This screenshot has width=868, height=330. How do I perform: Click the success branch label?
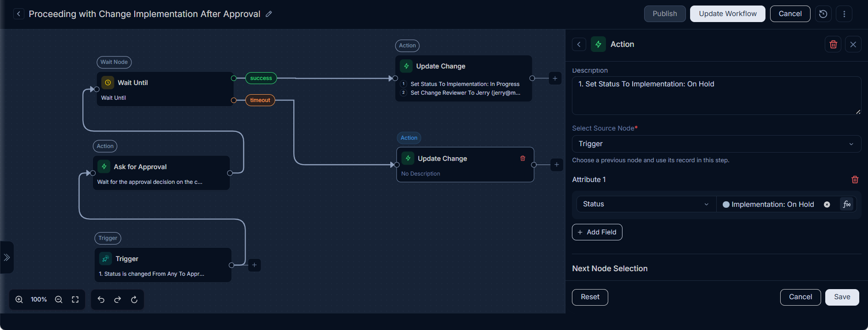pyautogui.click(x=261, y=78)
